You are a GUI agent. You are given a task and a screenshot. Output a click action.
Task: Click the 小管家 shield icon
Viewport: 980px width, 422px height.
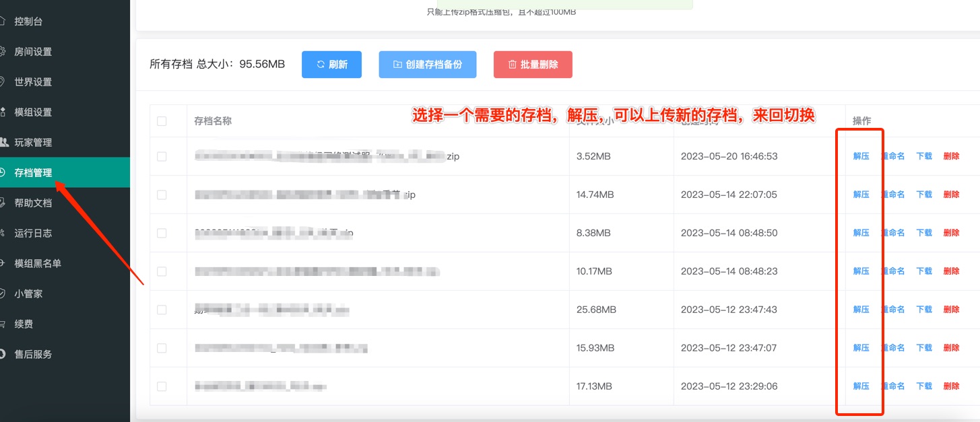click(x=3, y=294)
